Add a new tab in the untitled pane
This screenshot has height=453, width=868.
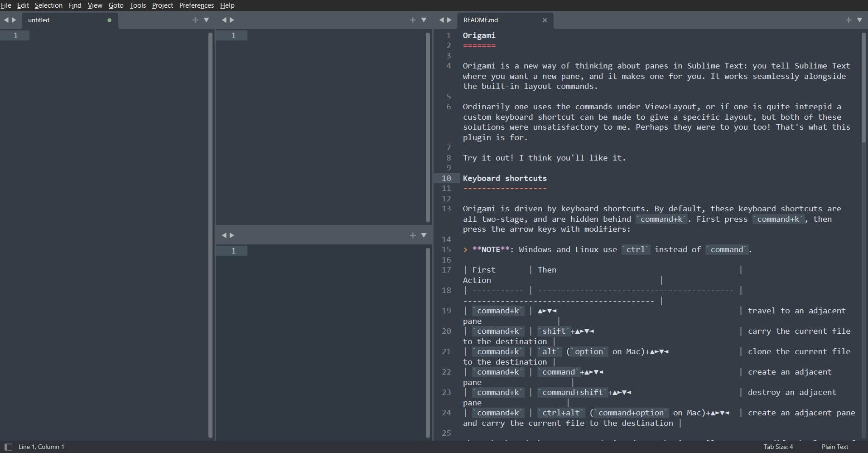point(195,20)
